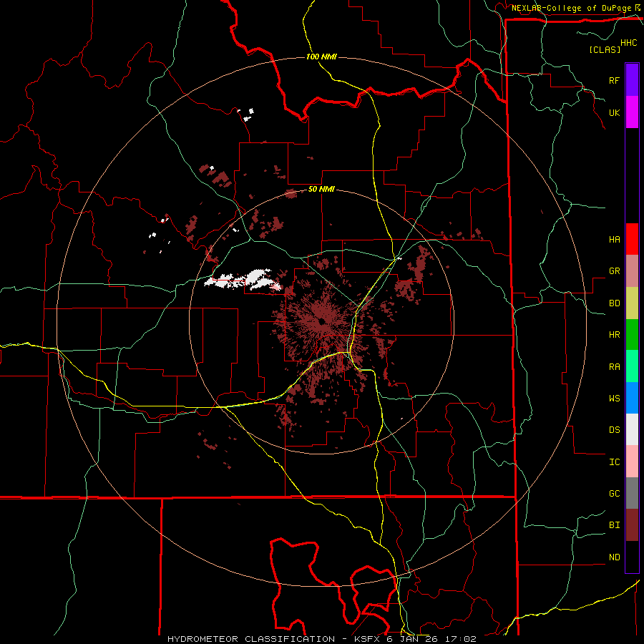Click the HR legend label

[614, 335]
